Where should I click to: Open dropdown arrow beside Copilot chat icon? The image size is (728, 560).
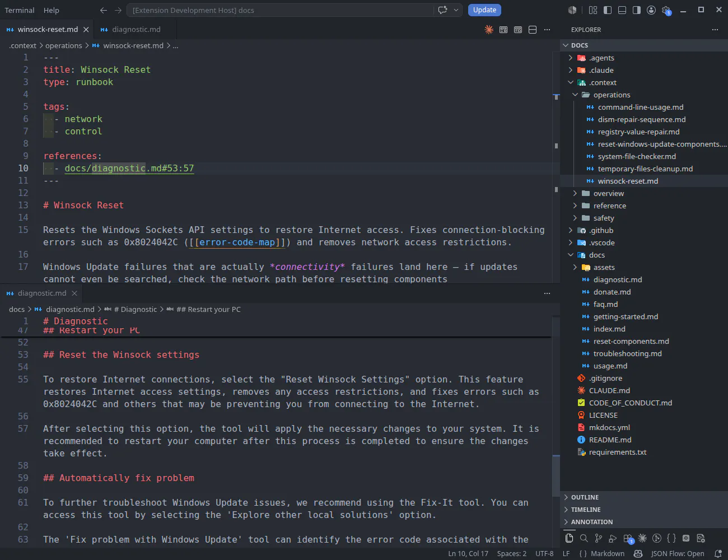pyautogui.click(x=456, y=10)
